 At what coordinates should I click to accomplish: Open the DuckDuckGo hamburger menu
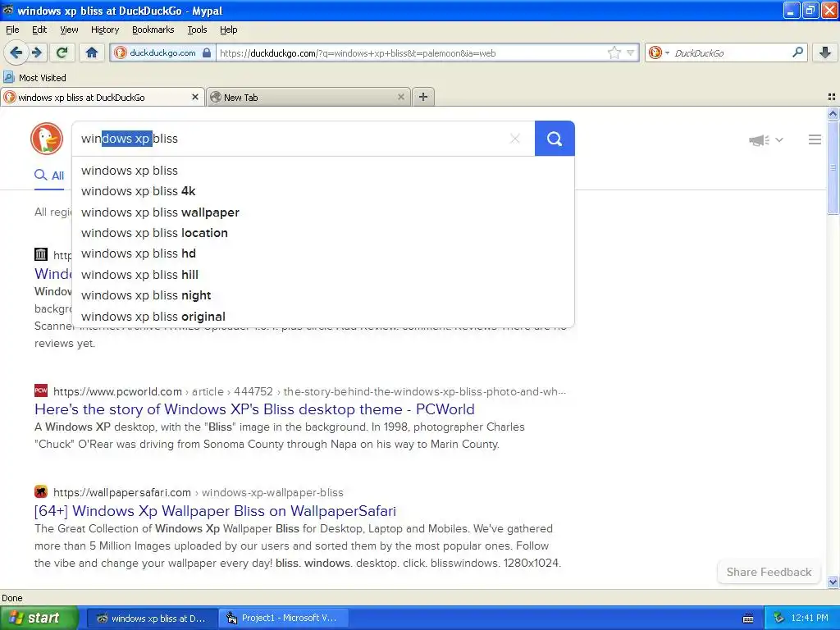pos(815,139)
